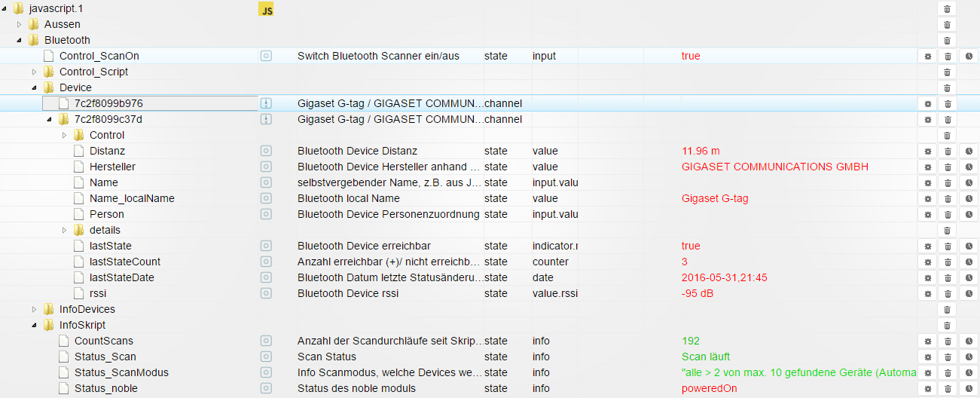
Task: Click the 'Bluetooth Device Distanz' description
Action: click(357, 151)
